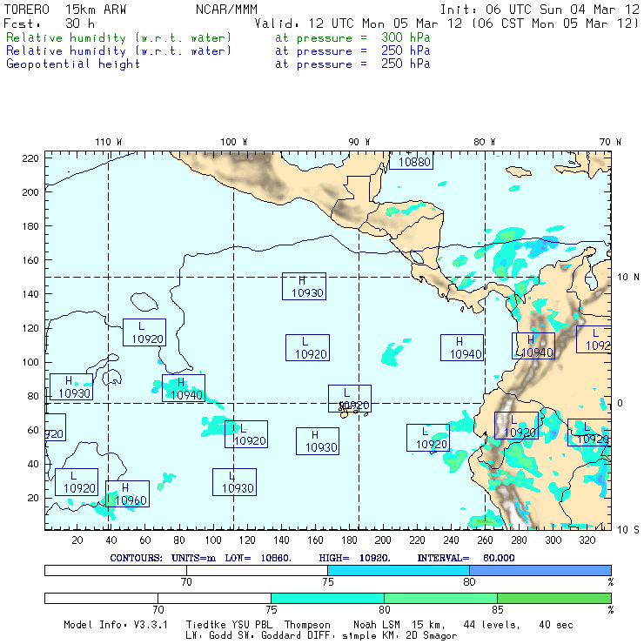Select the 10 S latitude axis label

[628, 530]
